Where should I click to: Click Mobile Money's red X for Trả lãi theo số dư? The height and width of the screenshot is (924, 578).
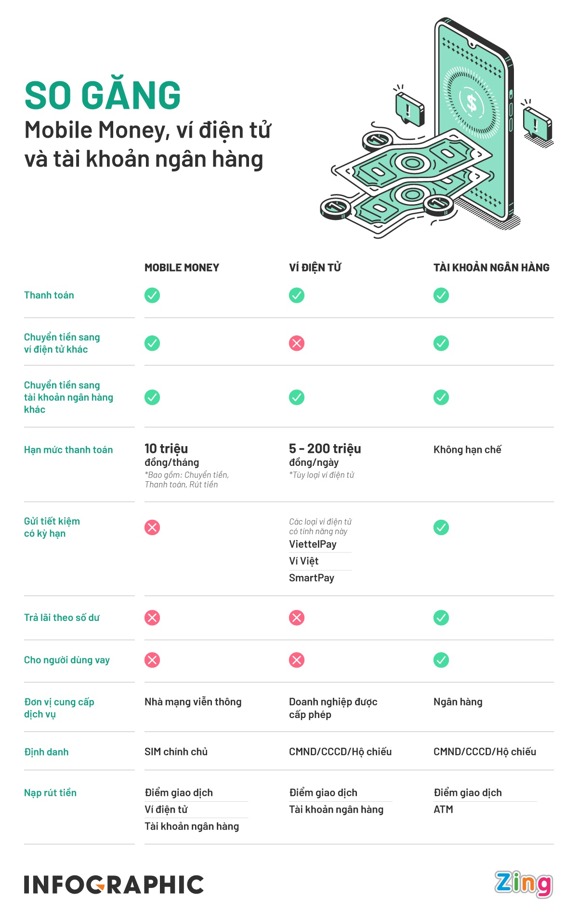click(152, 617)
